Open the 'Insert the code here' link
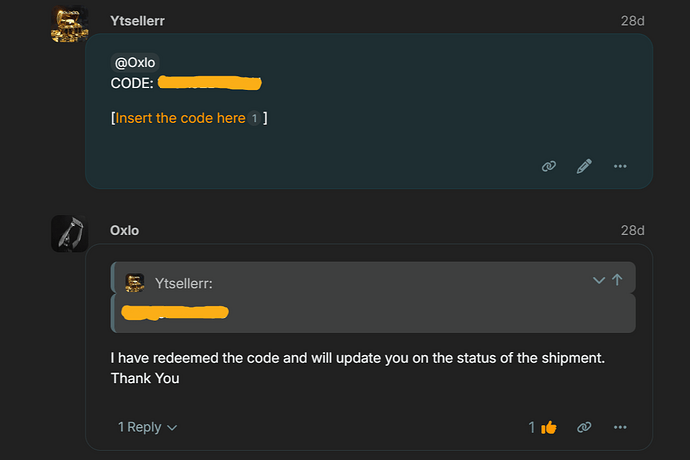This screenshot has height=460, width=690. (180, 118)
